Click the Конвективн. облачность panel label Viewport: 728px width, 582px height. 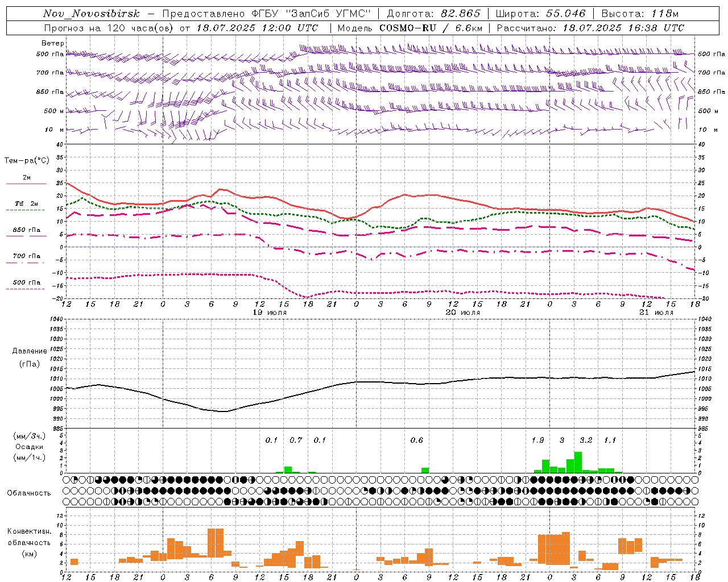pyautogui.click(x=29, y=537)
